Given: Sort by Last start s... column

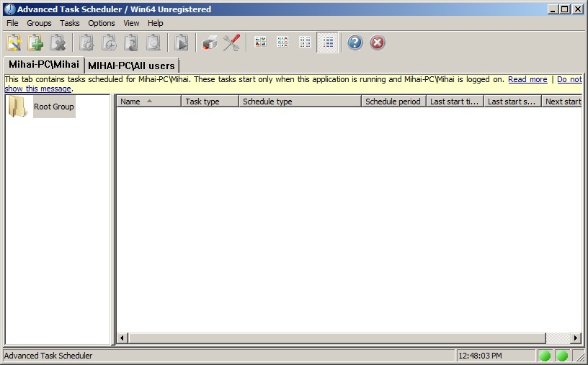Looking at the screenshot, I should (x=512, y=102).
